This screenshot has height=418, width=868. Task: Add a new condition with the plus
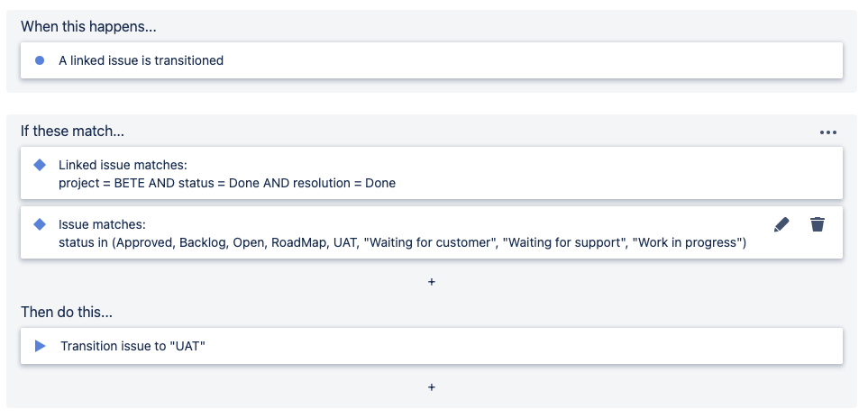tap(432, 282)
